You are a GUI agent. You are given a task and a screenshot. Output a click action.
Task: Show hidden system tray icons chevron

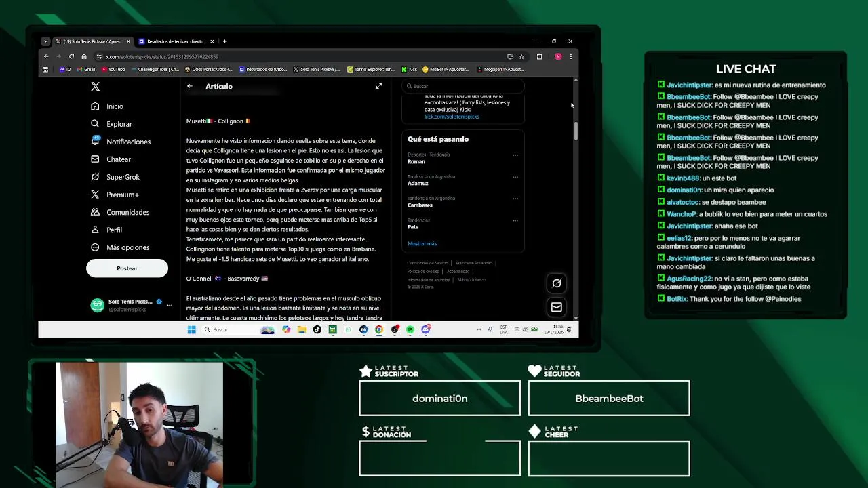pos(479,329)
